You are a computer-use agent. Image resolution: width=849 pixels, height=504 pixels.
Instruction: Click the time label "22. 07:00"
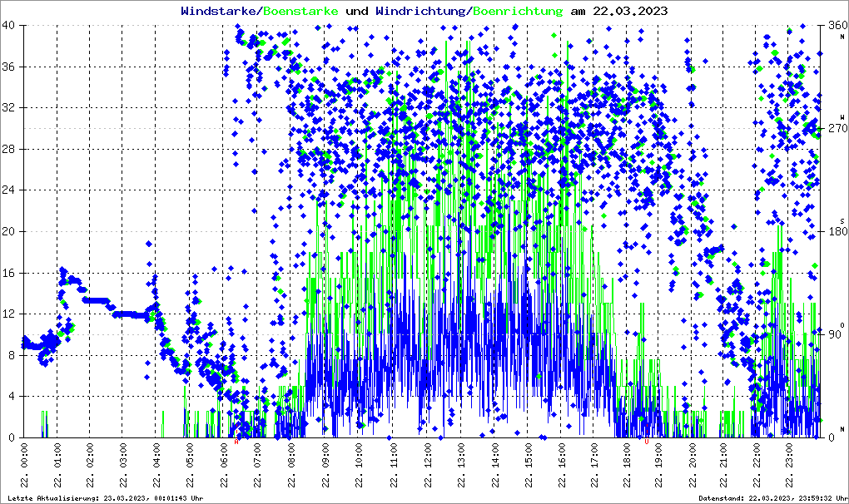257,466
